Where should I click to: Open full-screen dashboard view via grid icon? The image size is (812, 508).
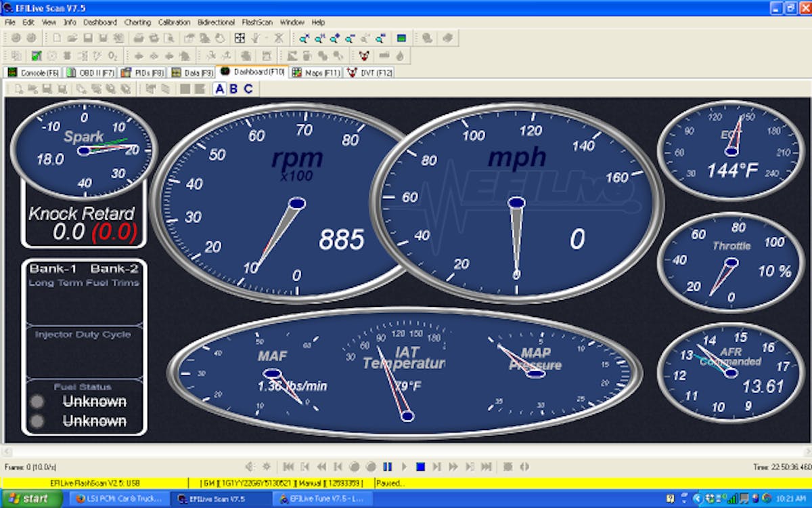[x=240, y=38]
